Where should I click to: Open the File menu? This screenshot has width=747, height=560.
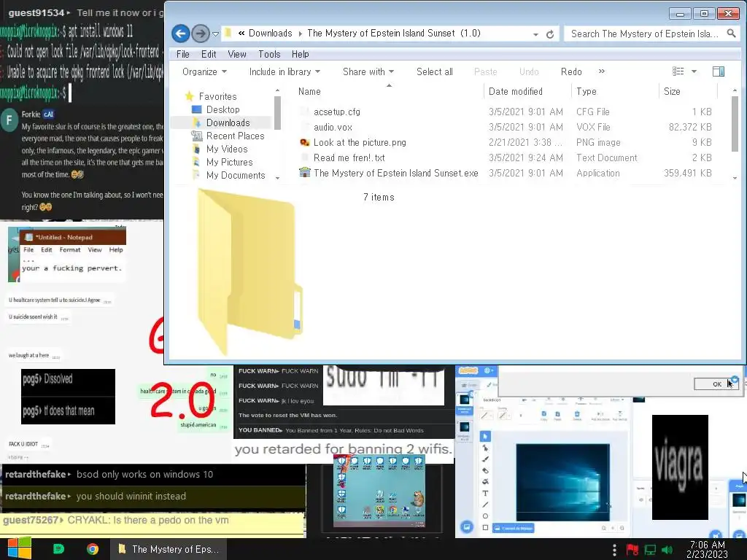point(183,54)
